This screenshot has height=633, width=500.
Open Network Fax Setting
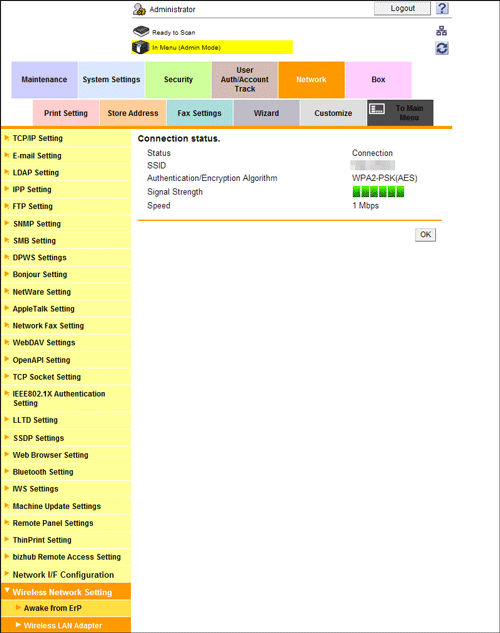click(x=66, y=326)
